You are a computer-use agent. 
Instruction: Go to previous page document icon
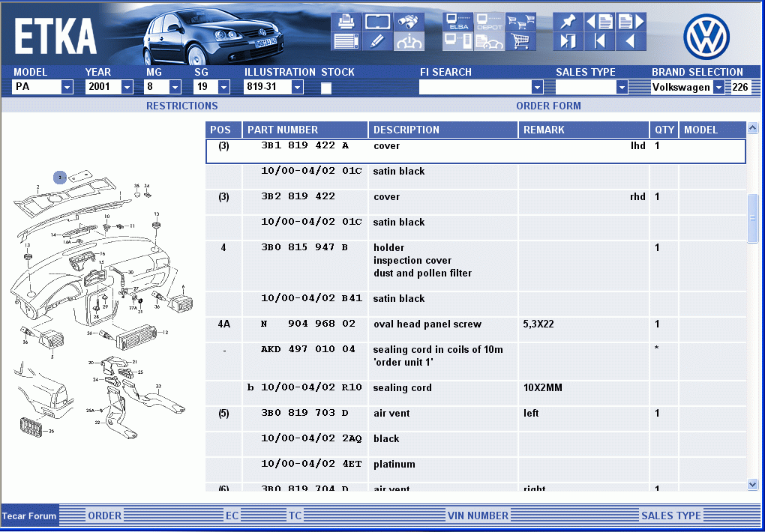(x=599, y=22)
